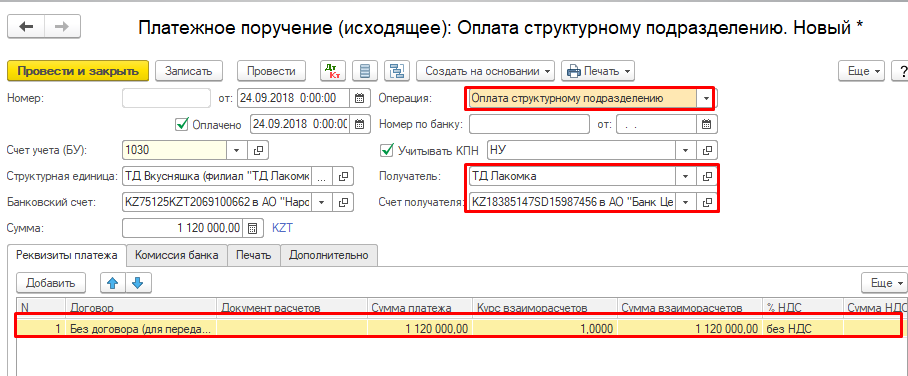Toggle the Оплачено checkbox
Viewport: 908px width, 376px height.
182,124
